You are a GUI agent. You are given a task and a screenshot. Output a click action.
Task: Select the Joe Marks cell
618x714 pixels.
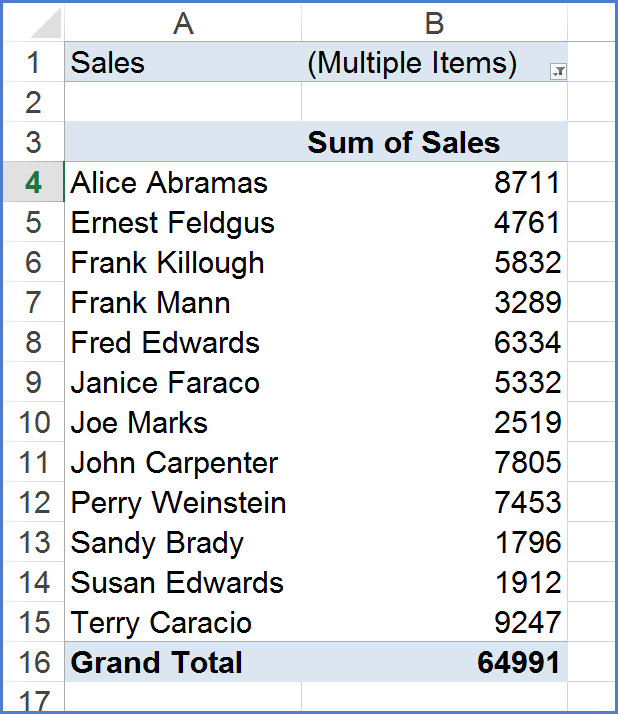pyautogui.click(x=183, y=422)
